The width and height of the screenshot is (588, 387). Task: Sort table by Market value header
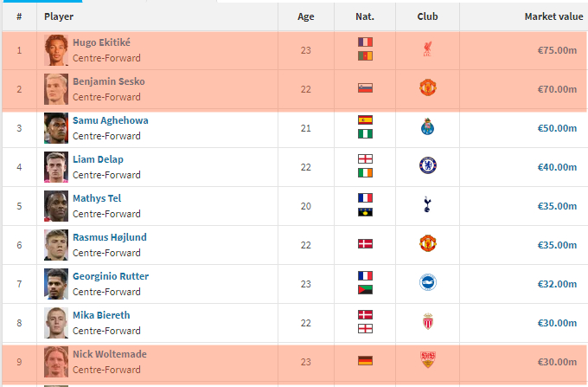[553, 16]
